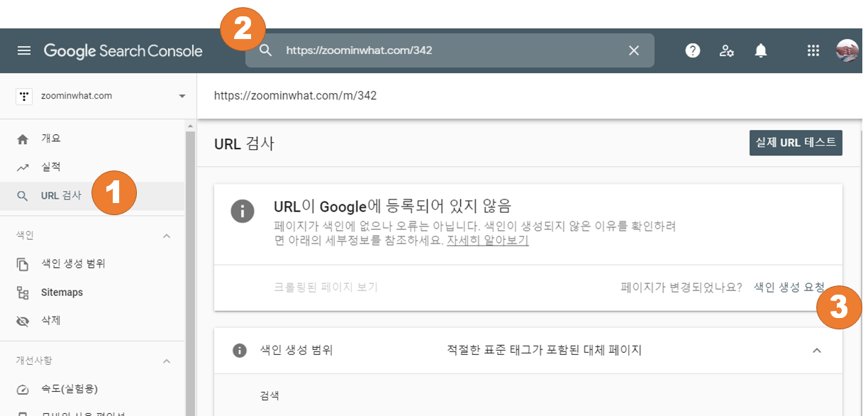The height and width of the screenshot is (416, 868).
Task: Click 크롤링된 페이지 보기
Action: click(325, 288)
